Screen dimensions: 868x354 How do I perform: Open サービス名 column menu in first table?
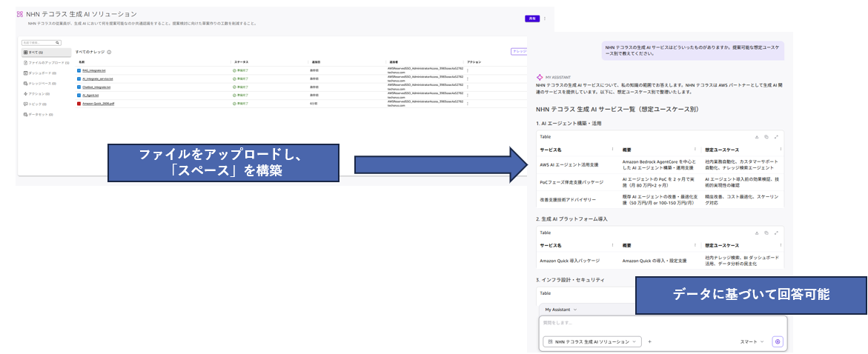click(612, 150)
